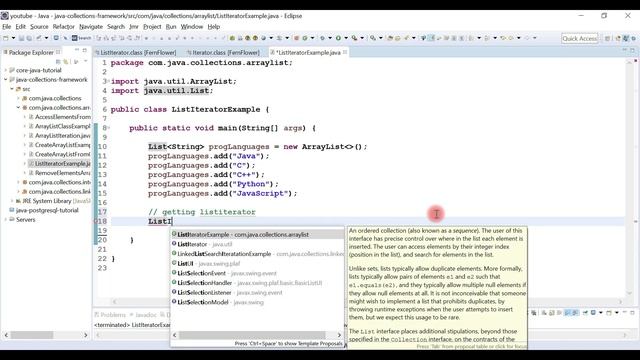Collapse the java-collections-framework project
The image size is (640, 360).
click(x=6, y=80)
